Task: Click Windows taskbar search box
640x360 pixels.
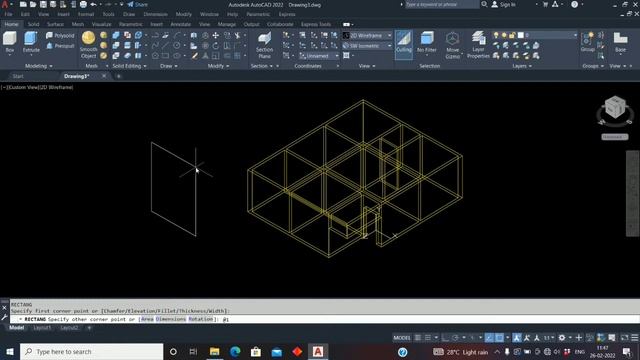Action: click(x=92, y=351)
